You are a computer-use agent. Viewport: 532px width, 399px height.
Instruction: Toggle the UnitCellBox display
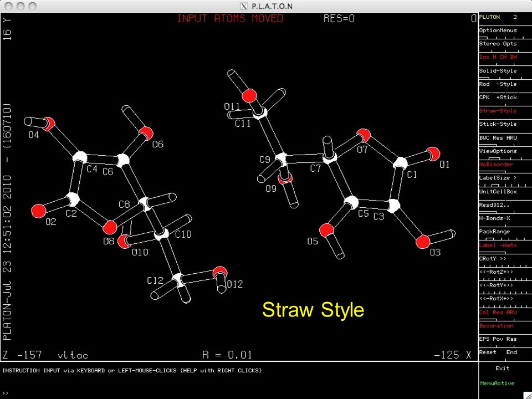(x=498, y=191)
